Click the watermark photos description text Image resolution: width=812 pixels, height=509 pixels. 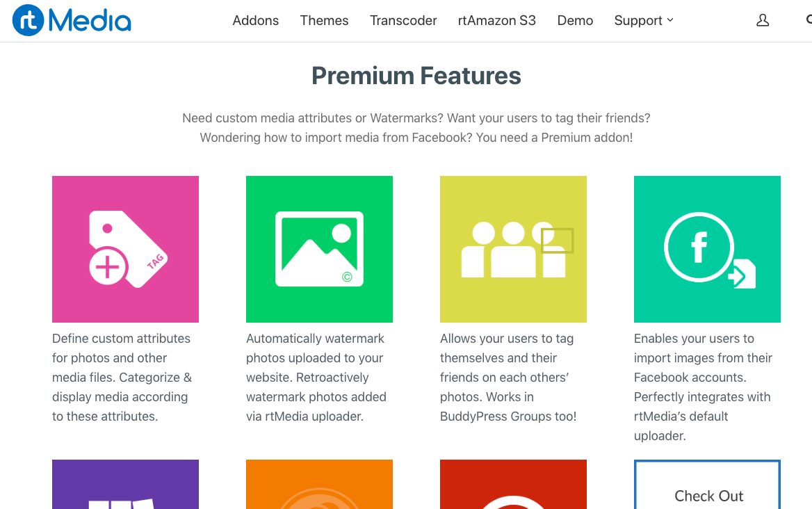[316, 378]
